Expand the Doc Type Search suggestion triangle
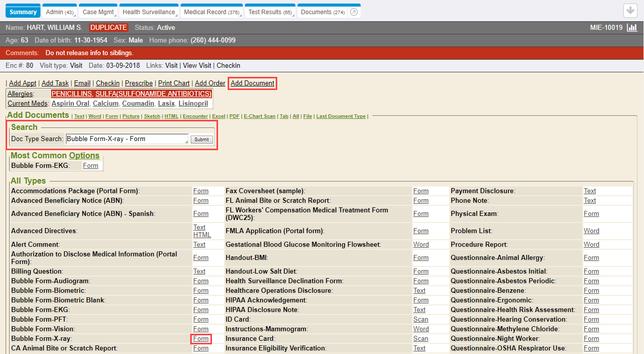The width and height of the screenshot is (644, 354). tap(187, 143)
